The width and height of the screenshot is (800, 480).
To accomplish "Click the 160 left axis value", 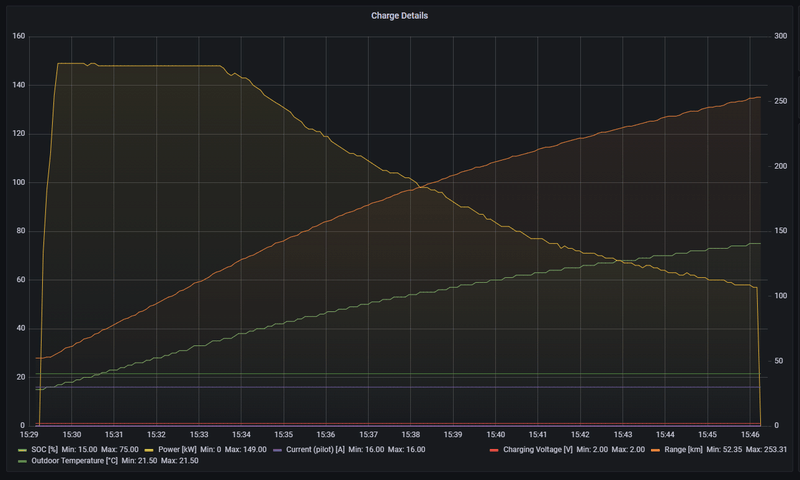I will (19, 36).
